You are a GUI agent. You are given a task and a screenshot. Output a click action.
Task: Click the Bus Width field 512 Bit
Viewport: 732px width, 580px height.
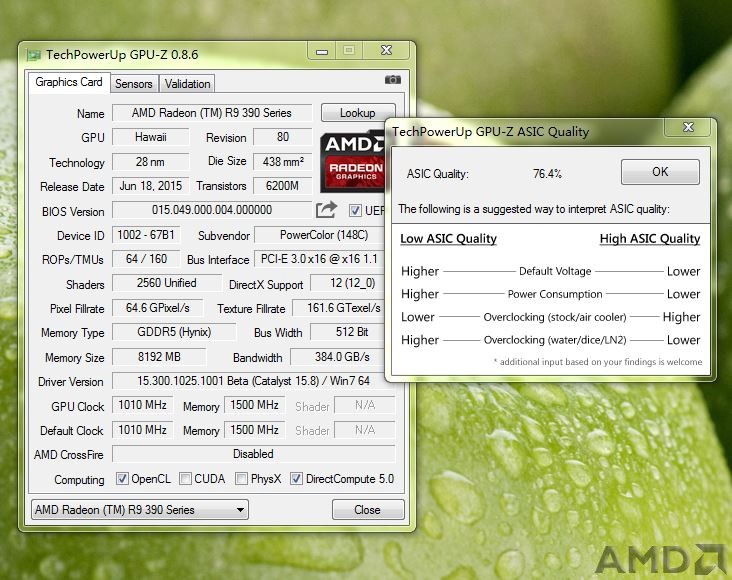(348, 332)
